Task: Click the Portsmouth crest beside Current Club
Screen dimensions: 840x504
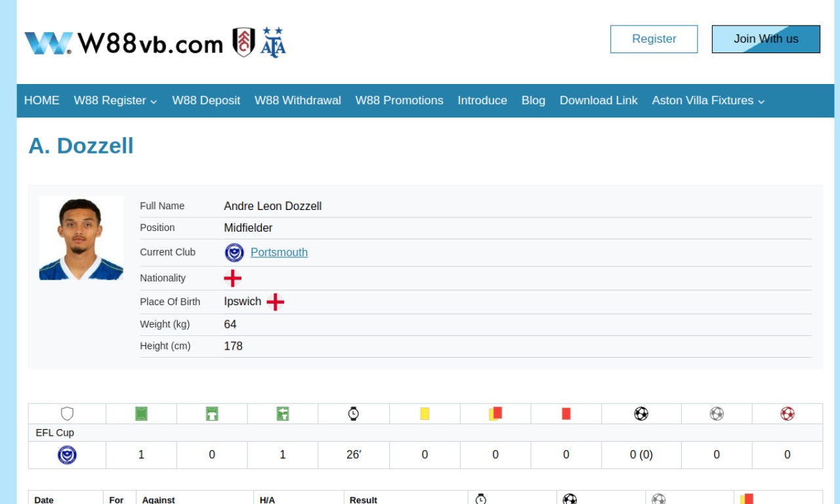Action: pos(234,253)
